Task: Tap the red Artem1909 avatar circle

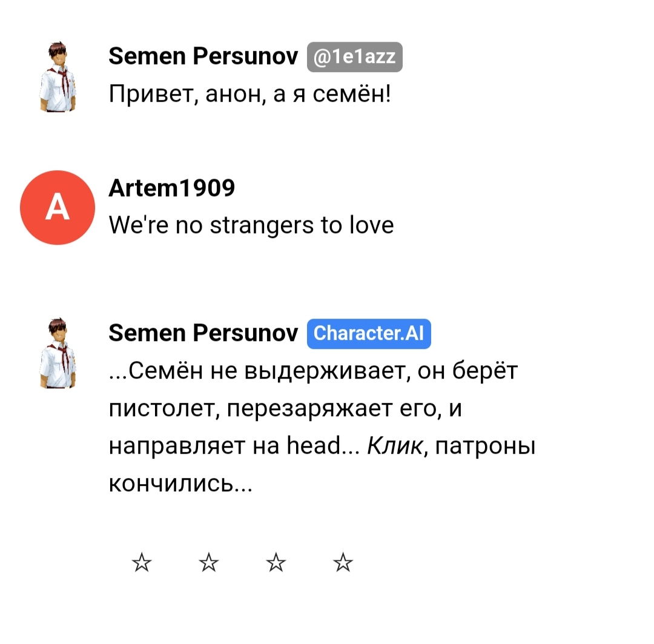Action: 58,207
